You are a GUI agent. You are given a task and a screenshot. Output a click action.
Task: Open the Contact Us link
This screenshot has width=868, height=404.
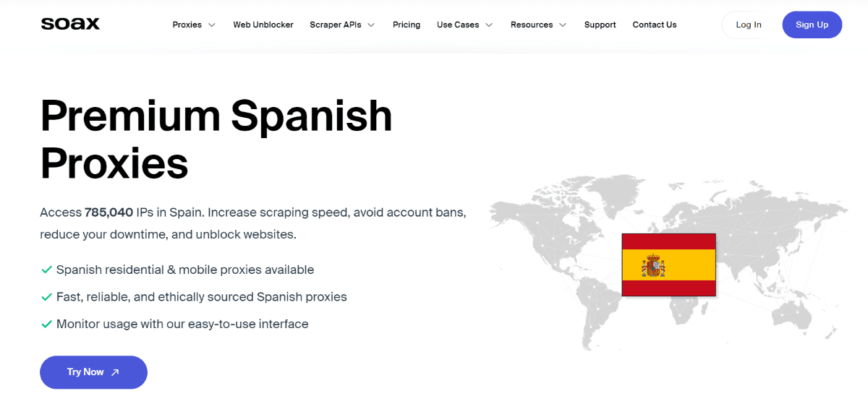(655, 25)
